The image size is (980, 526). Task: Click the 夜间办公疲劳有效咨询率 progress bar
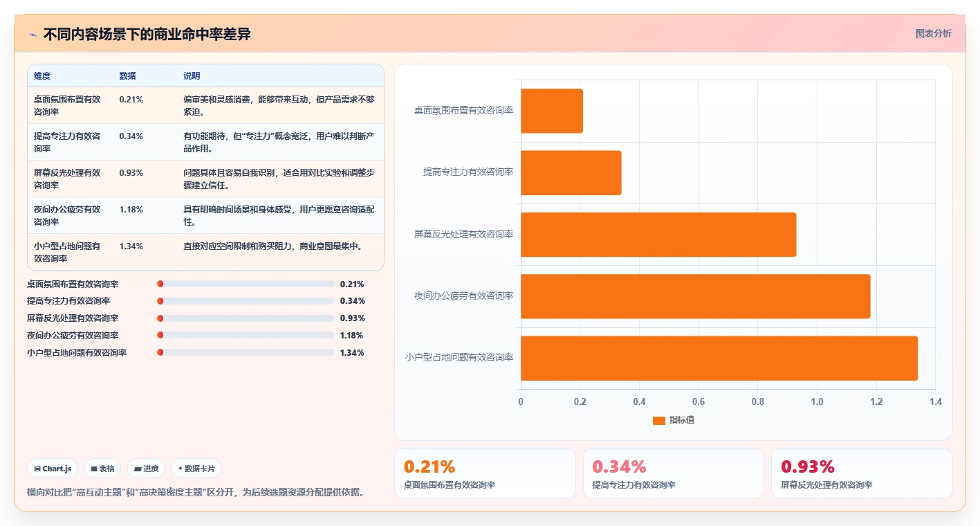click(246, 335)
